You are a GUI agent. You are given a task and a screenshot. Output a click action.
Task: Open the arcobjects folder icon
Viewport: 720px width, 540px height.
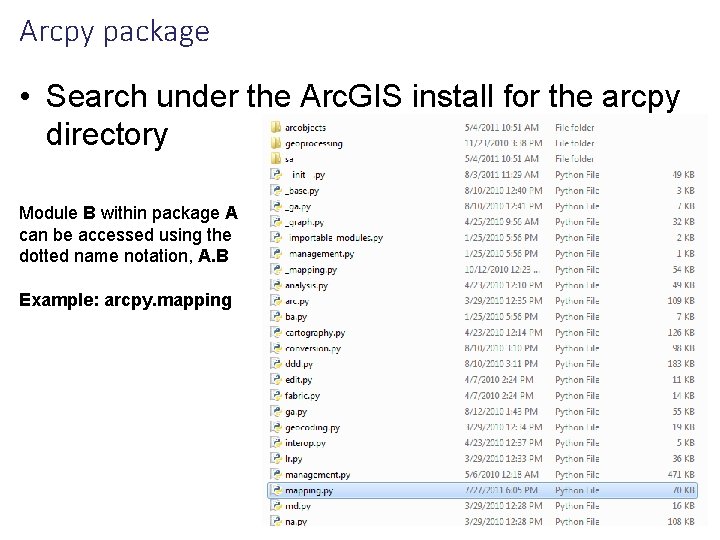click(276, 128)
